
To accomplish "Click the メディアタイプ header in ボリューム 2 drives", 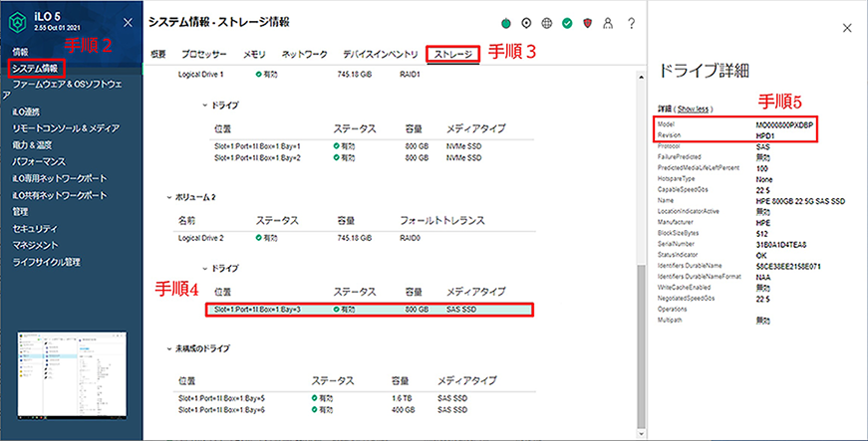I will pyautogui.click(x=475, y=292).
